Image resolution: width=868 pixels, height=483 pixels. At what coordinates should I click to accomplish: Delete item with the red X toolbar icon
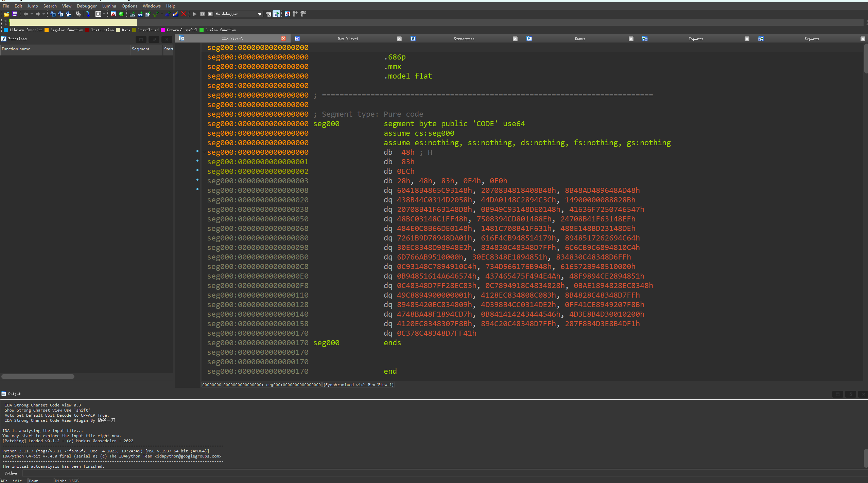pos(184,14)
